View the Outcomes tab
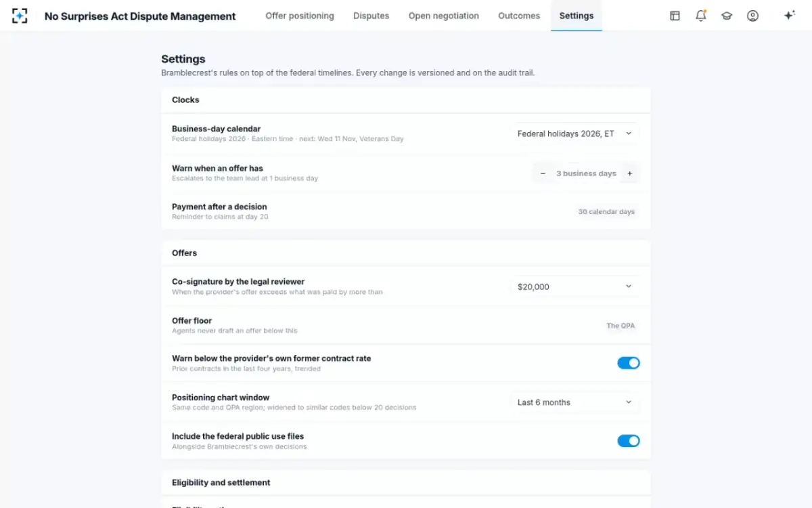This screenshot has width=812, height=508. [x=519, y=16]
